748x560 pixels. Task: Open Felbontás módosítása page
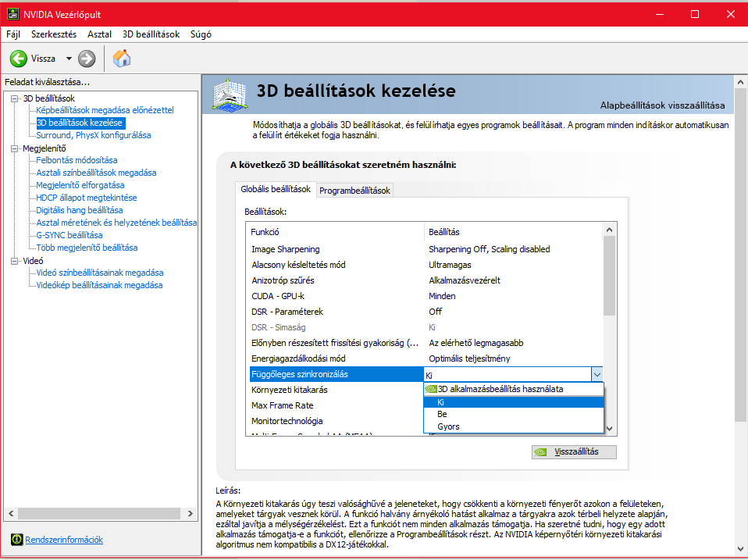coord(77,160)
